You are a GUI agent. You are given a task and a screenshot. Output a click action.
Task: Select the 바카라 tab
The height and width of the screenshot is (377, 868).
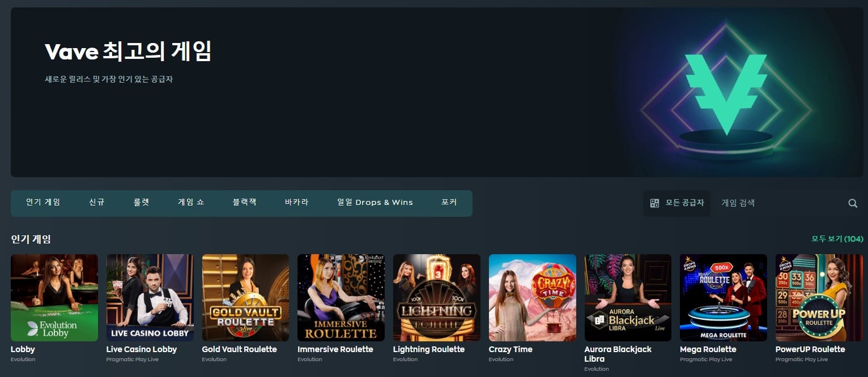tap(297, 203)
